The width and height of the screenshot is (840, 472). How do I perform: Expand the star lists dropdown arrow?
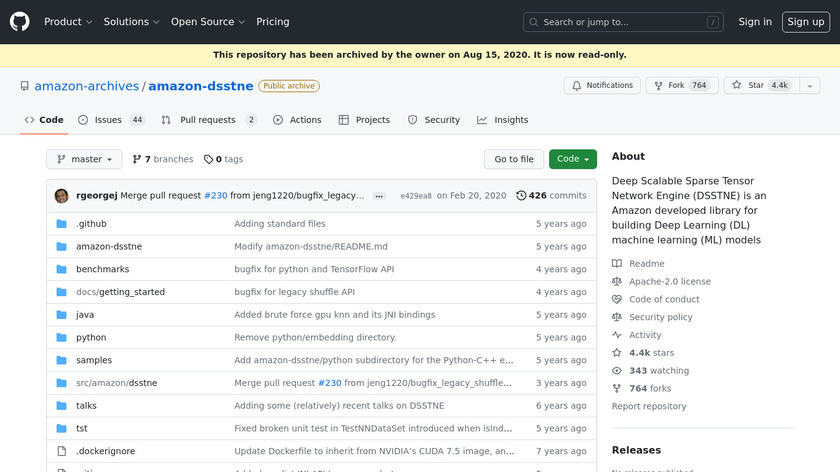[x=810, y=86]
